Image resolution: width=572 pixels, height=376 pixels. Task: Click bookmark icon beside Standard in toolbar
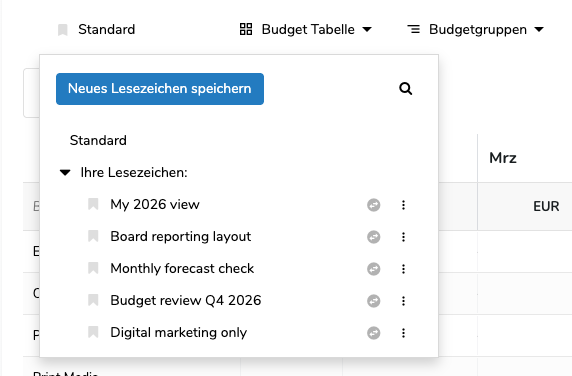pos(63,30)
